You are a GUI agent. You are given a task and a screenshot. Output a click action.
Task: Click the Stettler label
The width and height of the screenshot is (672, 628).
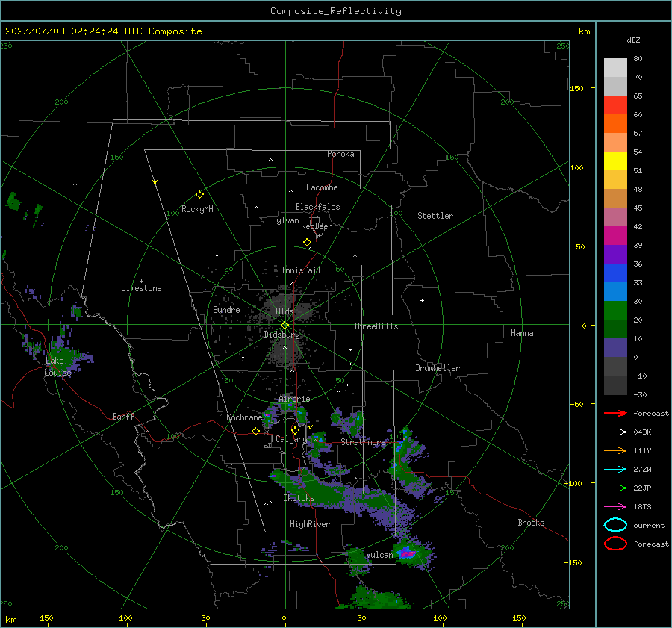pyautogui.click(x=435, y=216)
